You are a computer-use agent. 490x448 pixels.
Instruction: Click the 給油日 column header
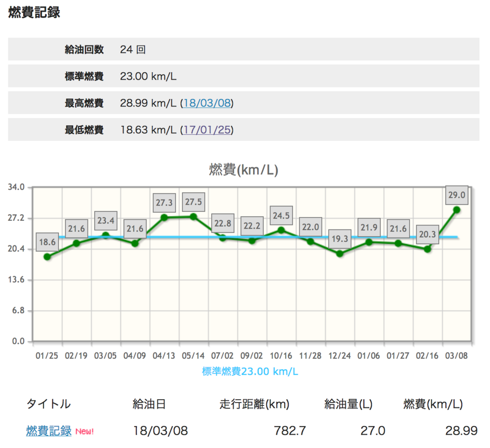[x=149, y=404]
